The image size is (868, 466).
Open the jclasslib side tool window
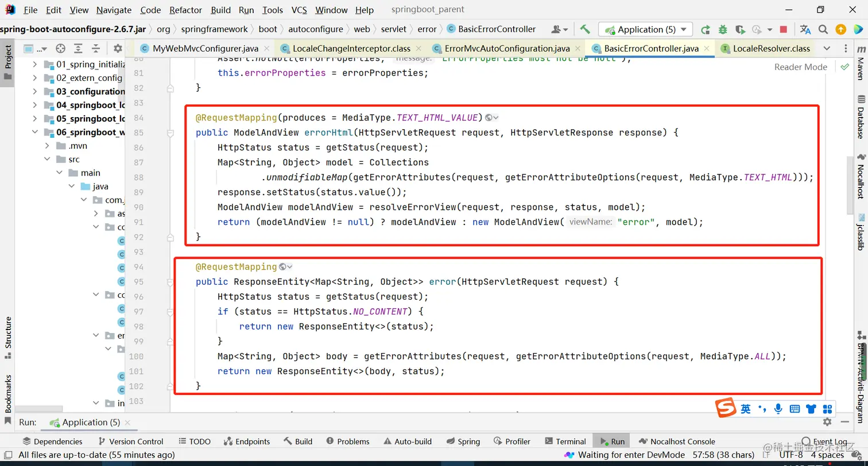(x=860, y=232)
